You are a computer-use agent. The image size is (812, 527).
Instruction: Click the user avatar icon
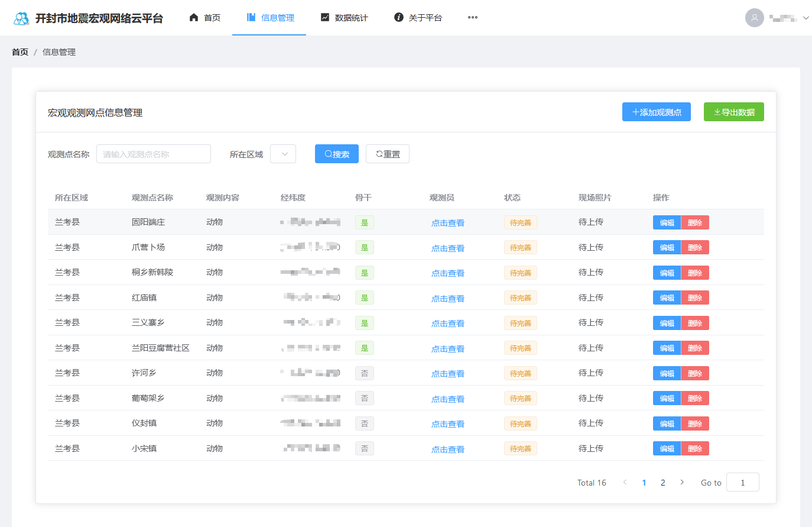[x=754, y=18]
